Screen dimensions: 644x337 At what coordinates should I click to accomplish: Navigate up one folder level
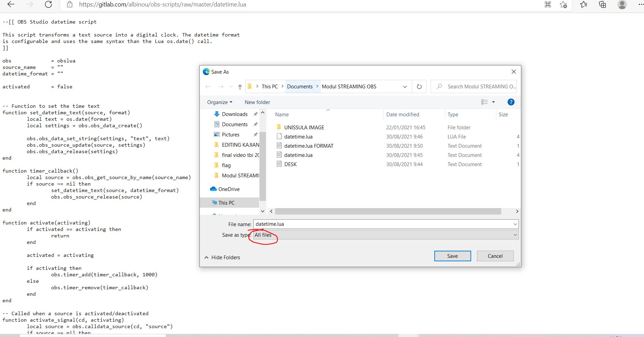pyautogui.click(x=240, y=87)
